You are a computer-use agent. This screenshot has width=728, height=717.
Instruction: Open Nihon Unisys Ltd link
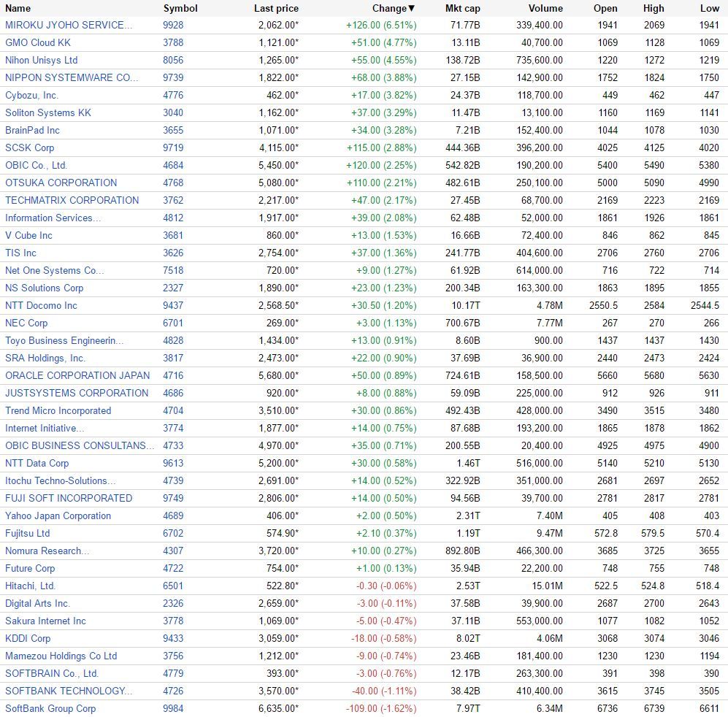(42, 61)
